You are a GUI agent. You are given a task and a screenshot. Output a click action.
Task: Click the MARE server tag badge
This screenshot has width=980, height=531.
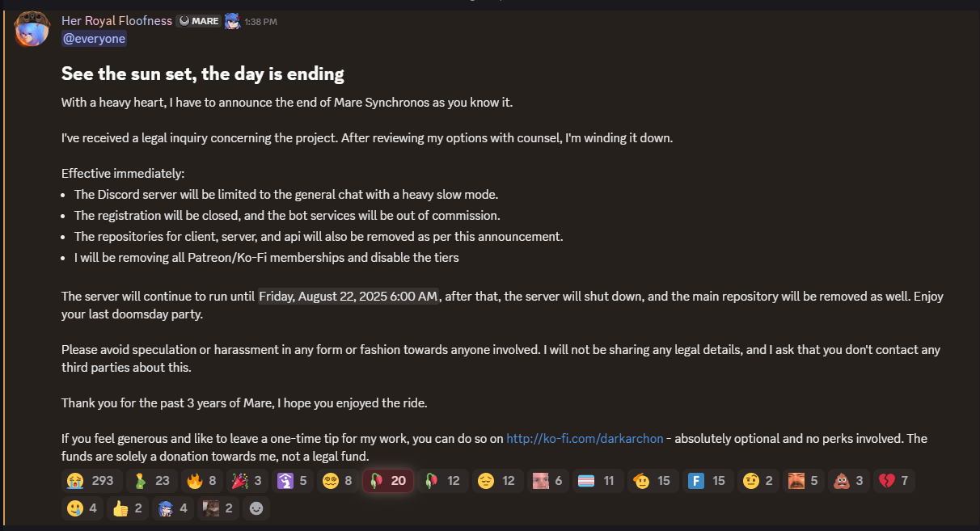[199, 21]
